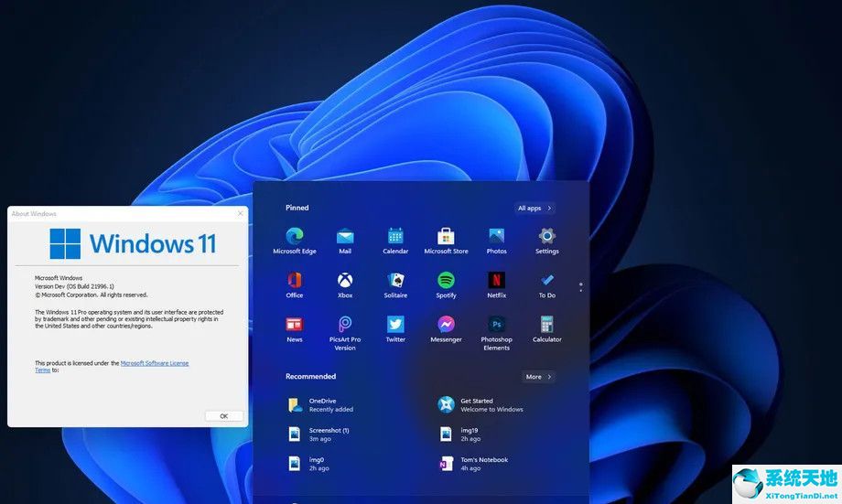Start the Solitaire game

[395, 285]
